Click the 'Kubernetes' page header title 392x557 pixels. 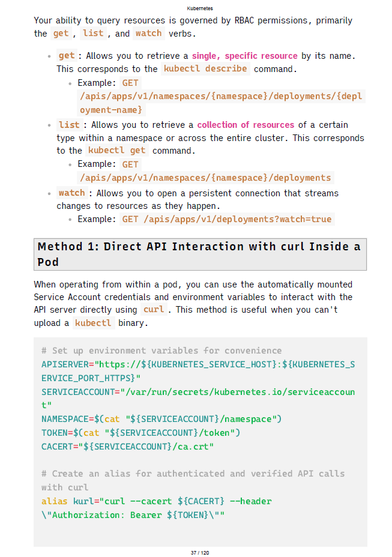[200, 8]
